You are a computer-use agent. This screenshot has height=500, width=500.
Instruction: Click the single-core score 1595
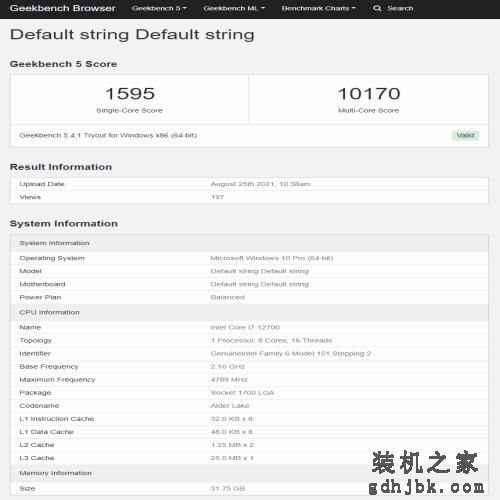tap(130, 93)
